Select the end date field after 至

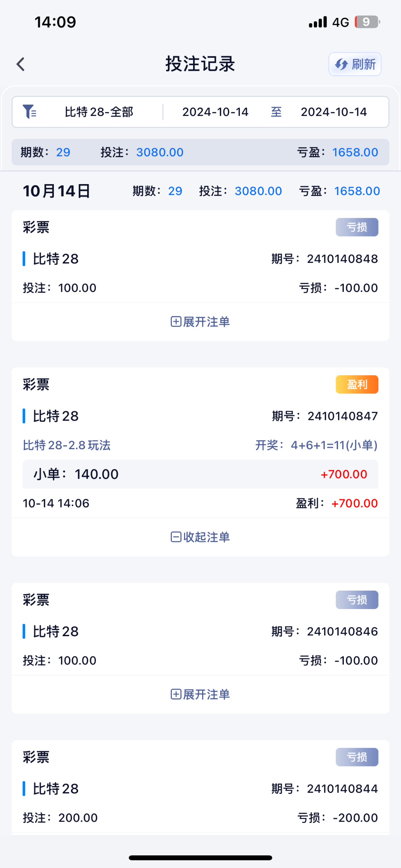pyautogui.click(x=333, y=112)
